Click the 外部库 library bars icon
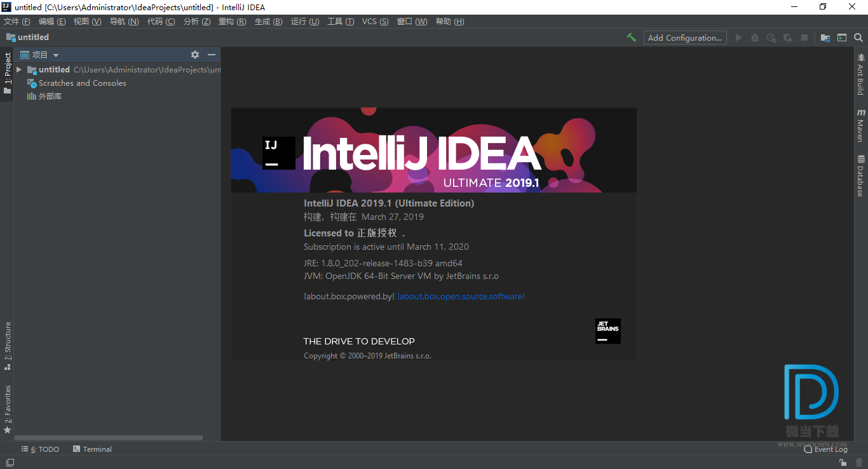This screenshot has width=868, height=469. (x=31, y=97)
